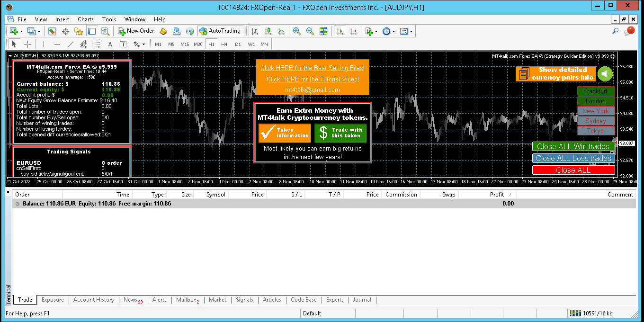Toggle chart Auto Scroll icon
The height and width of the screenshot is (322, 644).
click(340, 31)
